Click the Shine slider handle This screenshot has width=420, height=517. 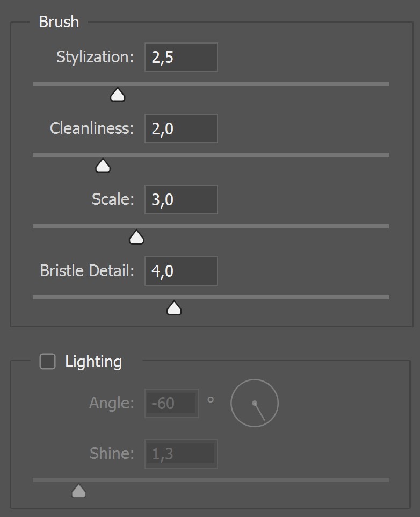click(x=79, y=491)
